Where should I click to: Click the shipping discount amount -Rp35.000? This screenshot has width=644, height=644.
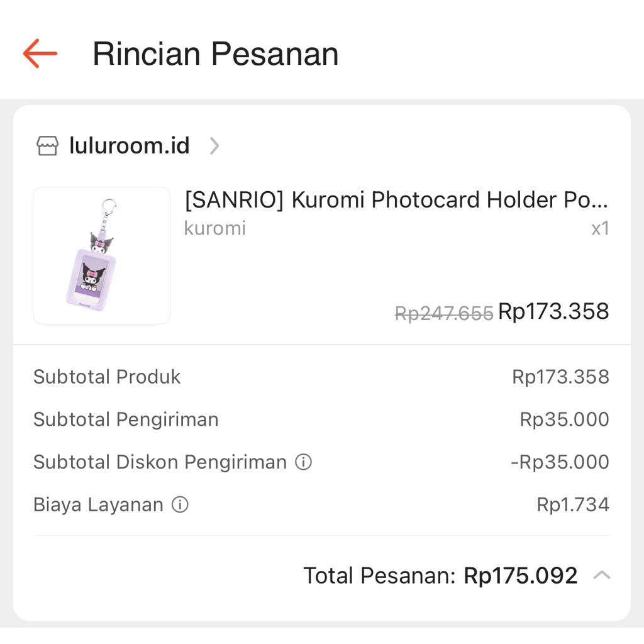[560, 462]
